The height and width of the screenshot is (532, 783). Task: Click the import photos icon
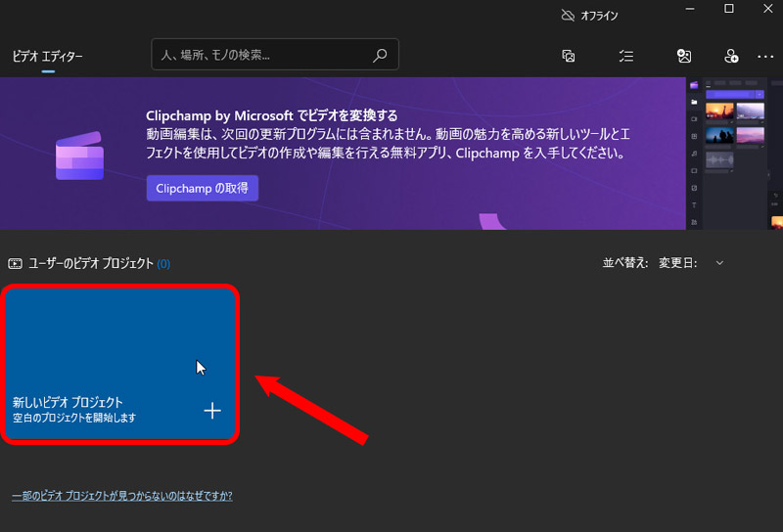point(685,57)
